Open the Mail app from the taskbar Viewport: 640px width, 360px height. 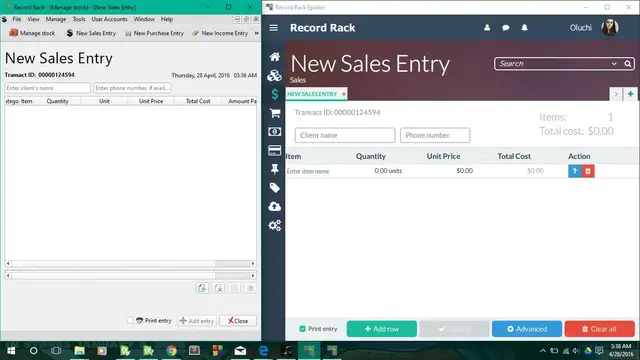pos(240,351)
